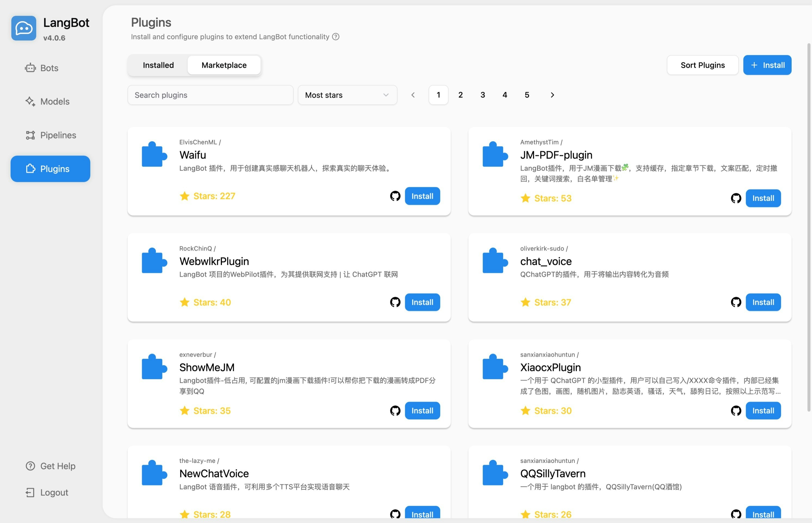Image resolution: width=812 pixels, height=523 pixels.
Task: Click the ShowMeJM puzzle piece icon
Action: pos(154,367)
